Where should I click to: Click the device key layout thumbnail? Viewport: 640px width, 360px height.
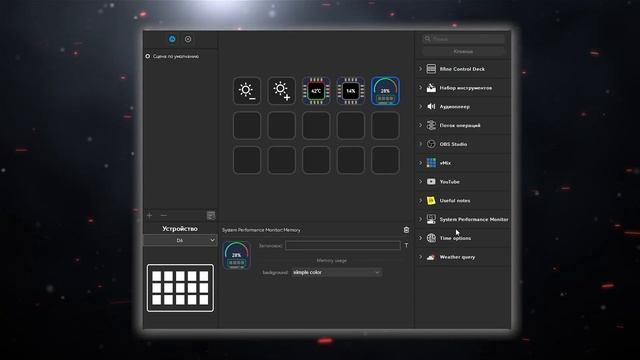180,288
